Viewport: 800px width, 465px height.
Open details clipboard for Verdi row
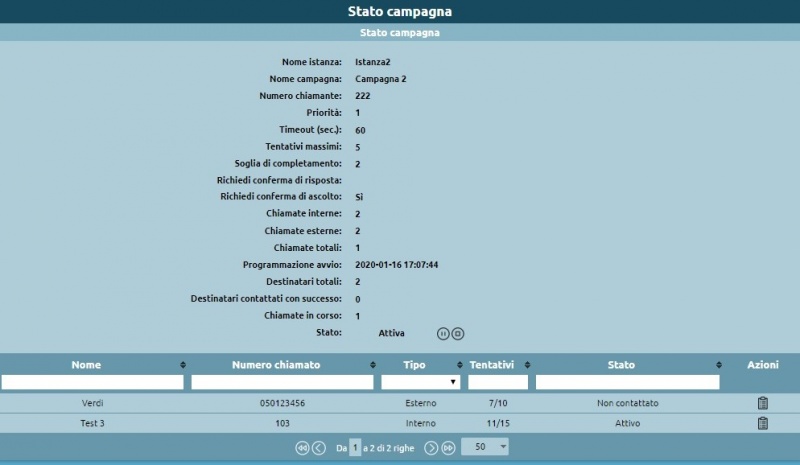pos(763,403)
